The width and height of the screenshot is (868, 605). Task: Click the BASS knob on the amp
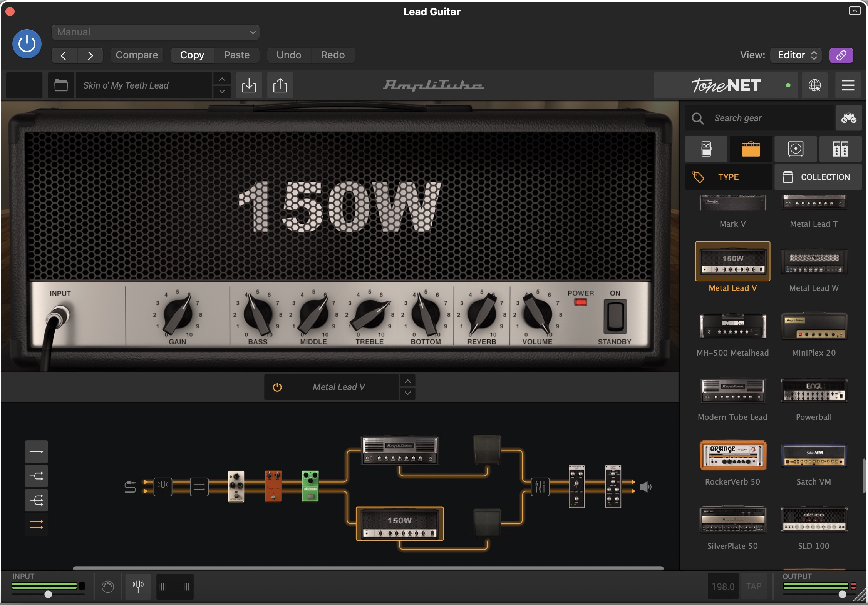tap(258, 314)
